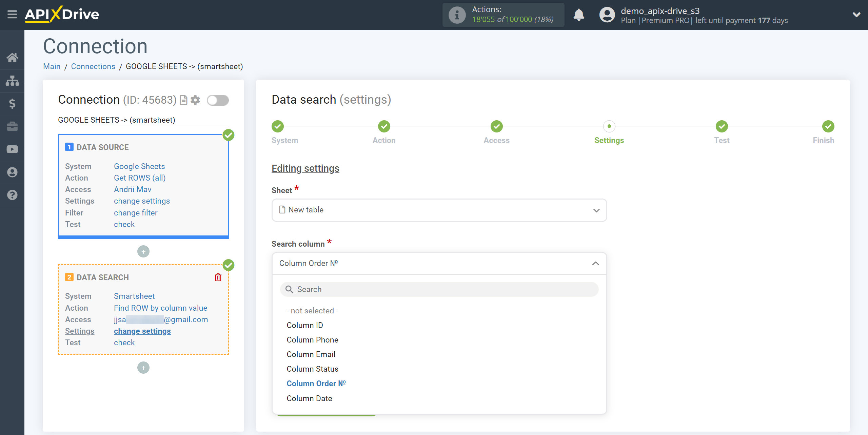Open the profile sidebar icon
Screen dimensions: 868x435
(12, 172)
